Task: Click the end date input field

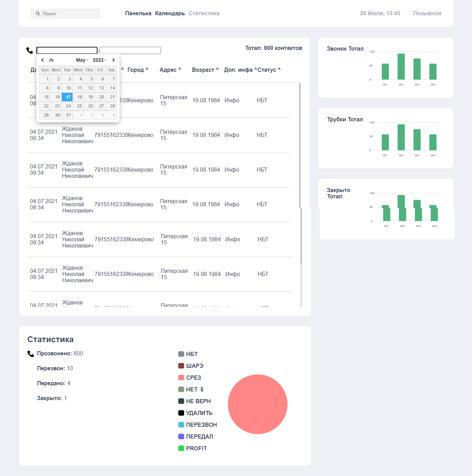Action: point(130,51)
